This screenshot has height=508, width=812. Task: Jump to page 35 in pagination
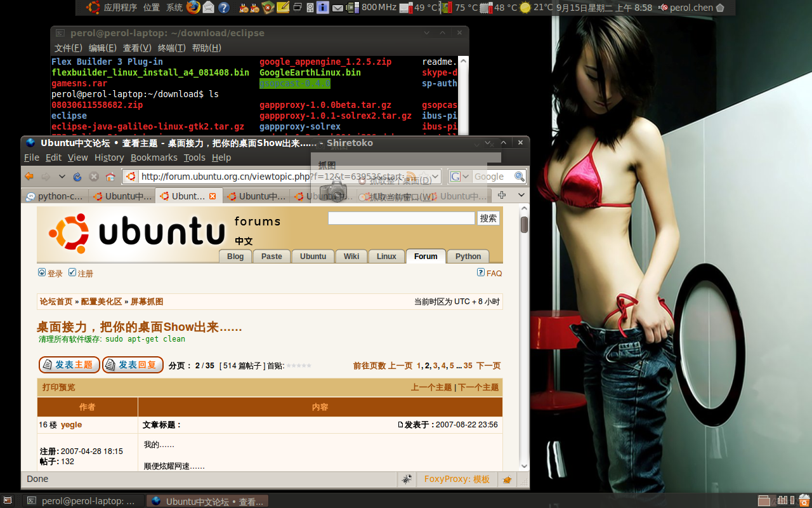(x=468, y=366)
